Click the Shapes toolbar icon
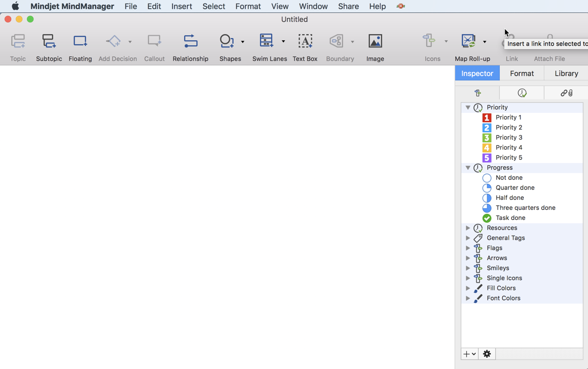588x369 pixels. pos(227,41)
